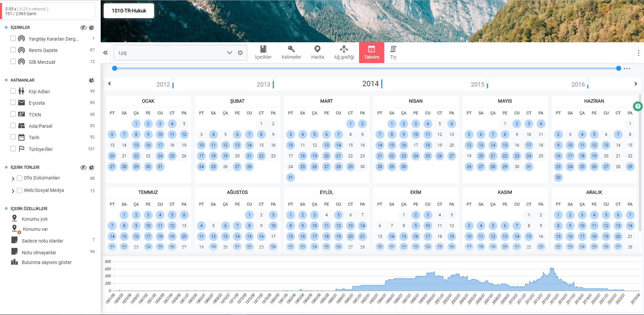Click the right handle of the date range slider
The image size is (644, 315).
point(618,68)
